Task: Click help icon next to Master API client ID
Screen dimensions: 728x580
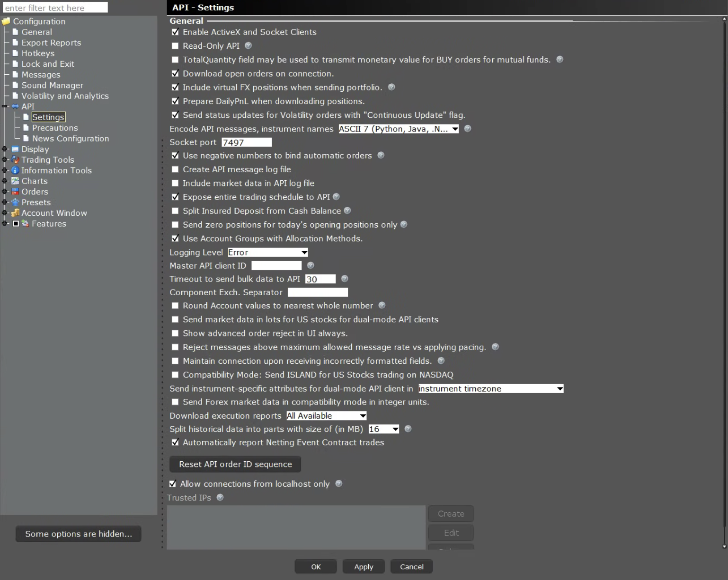Action: click(311, 265)
